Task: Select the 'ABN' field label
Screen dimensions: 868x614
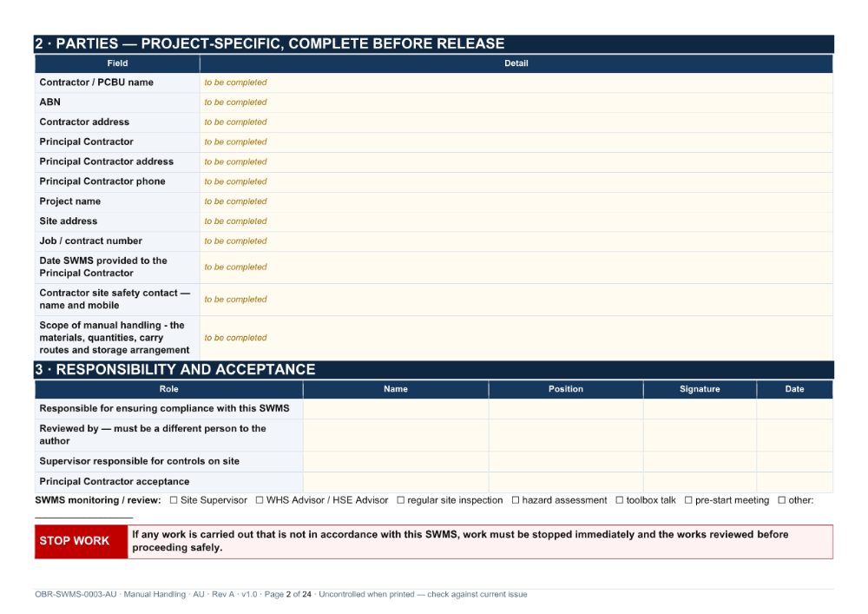Action: pos(49,102)
